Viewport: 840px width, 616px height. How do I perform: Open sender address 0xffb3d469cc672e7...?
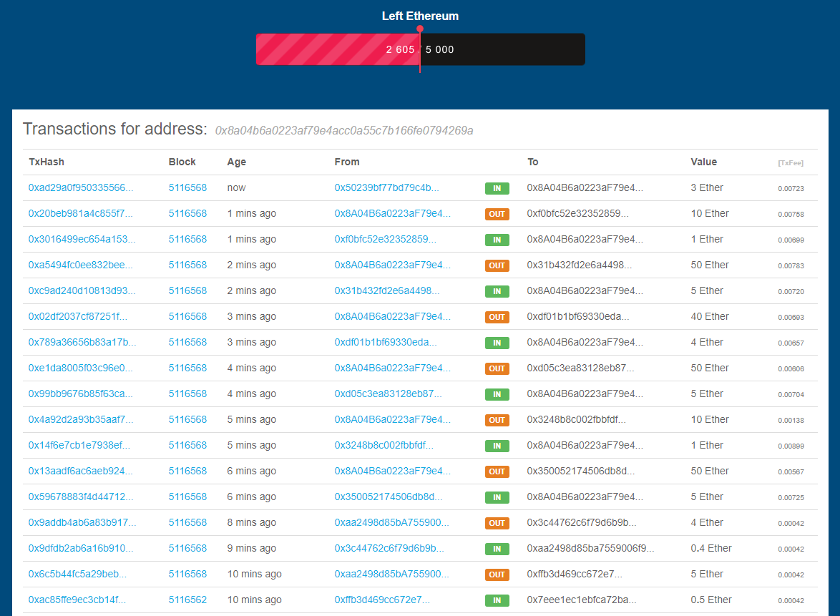[382, 600]
